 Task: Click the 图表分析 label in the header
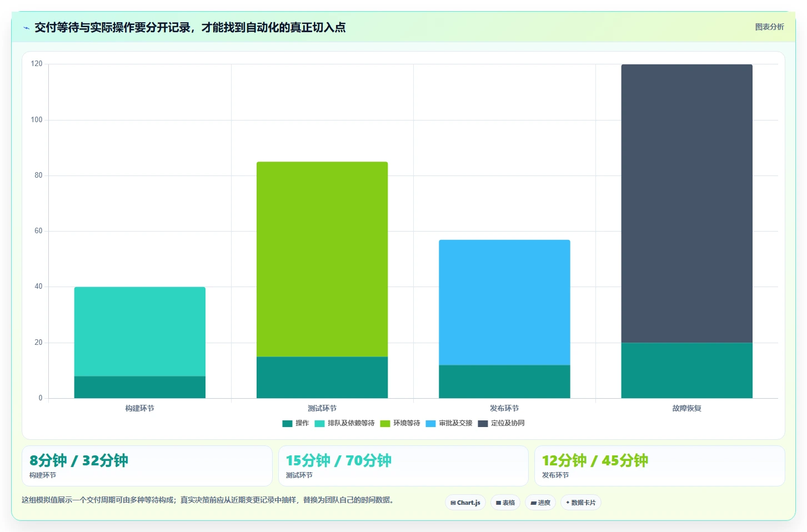pyautogui.click(x=769, y=27)
